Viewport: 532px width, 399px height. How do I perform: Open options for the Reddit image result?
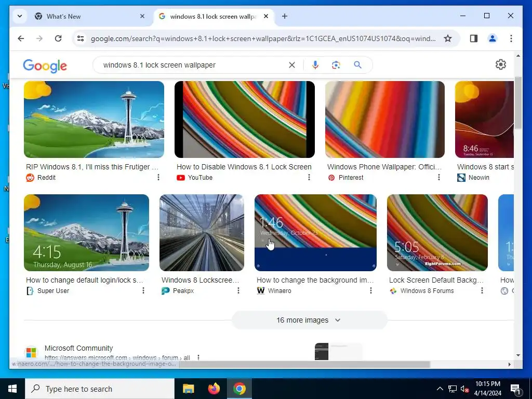click(158, 177)
